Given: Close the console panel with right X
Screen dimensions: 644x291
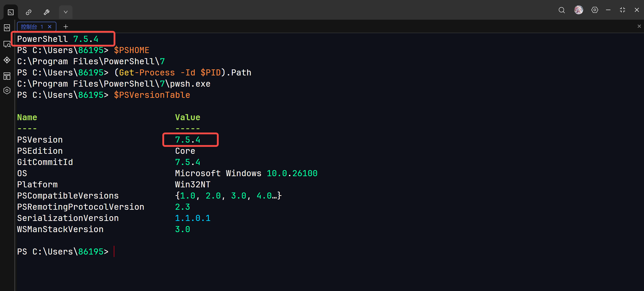Looking at the screenshot, I should [x=639, y=26].
